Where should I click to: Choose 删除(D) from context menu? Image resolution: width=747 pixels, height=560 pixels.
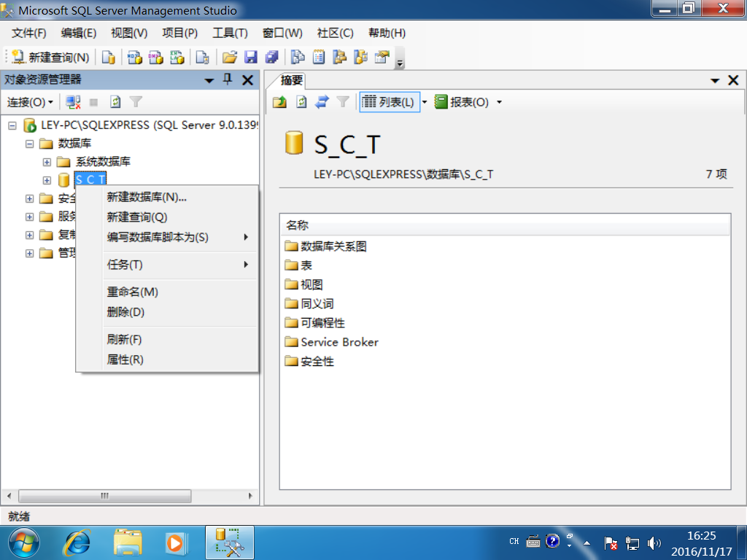click(167, 312)
